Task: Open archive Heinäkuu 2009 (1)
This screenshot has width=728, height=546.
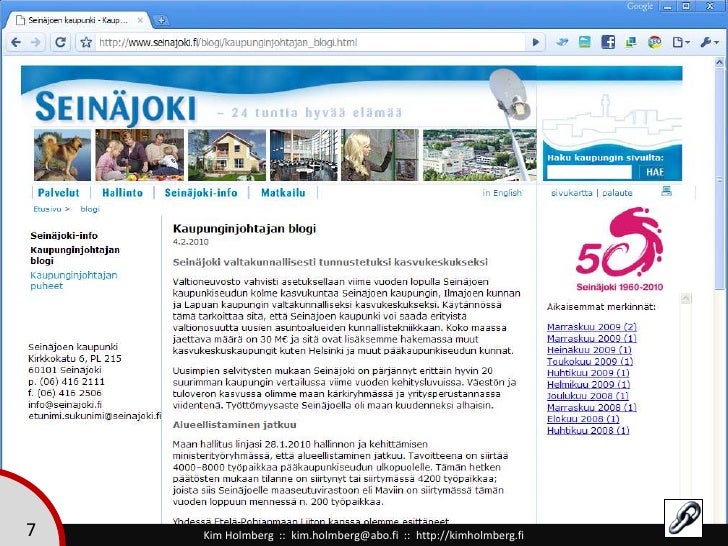Action: pyautogui.click(x=589, y=350)
